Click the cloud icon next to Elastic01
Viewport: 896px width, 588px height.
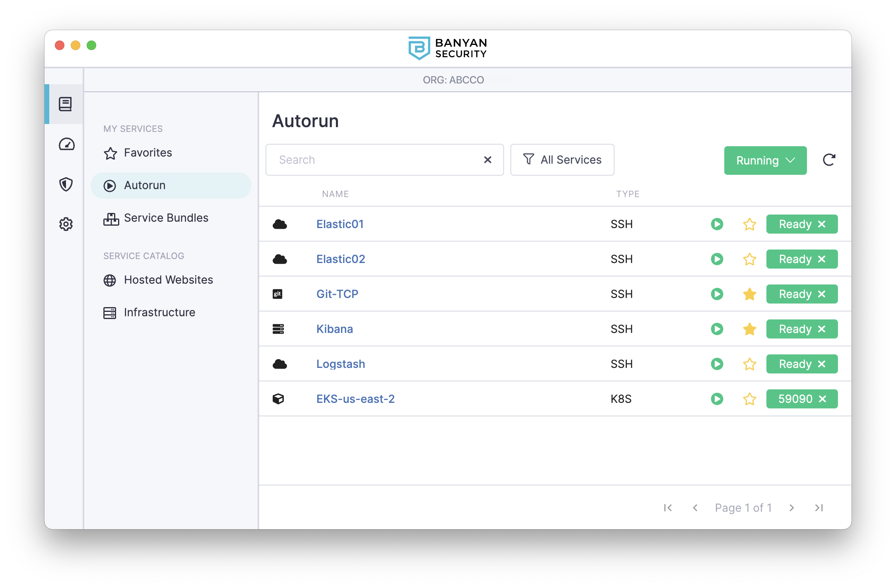pyautogui.click(x=279, y=224)
